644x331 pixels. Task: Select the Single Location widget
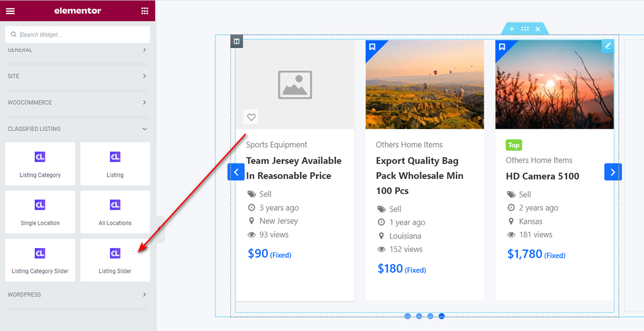pyautogui.click(x=40, y=212)
